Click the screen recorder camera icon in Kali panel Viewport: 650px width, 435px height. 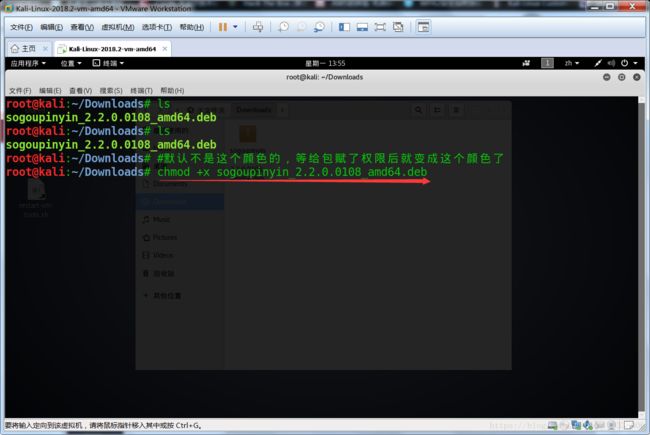click(526, 63)
